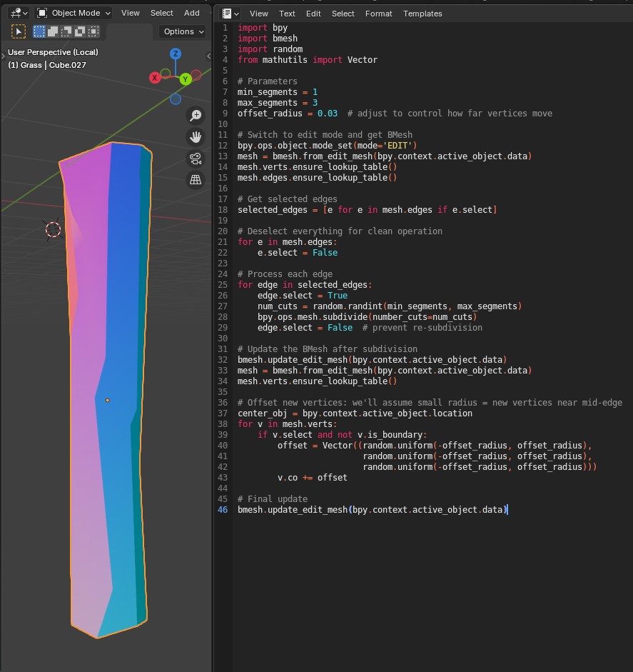The width and height of the screenshot is (633, 672).
Task: Open the Edit menu in text editor
Action: 313,14
